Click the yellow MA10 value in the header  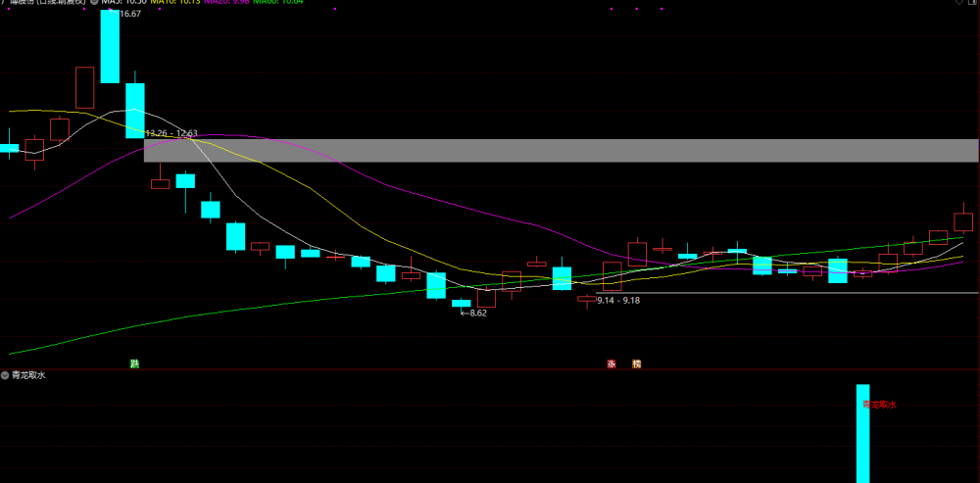click(175, 2)
